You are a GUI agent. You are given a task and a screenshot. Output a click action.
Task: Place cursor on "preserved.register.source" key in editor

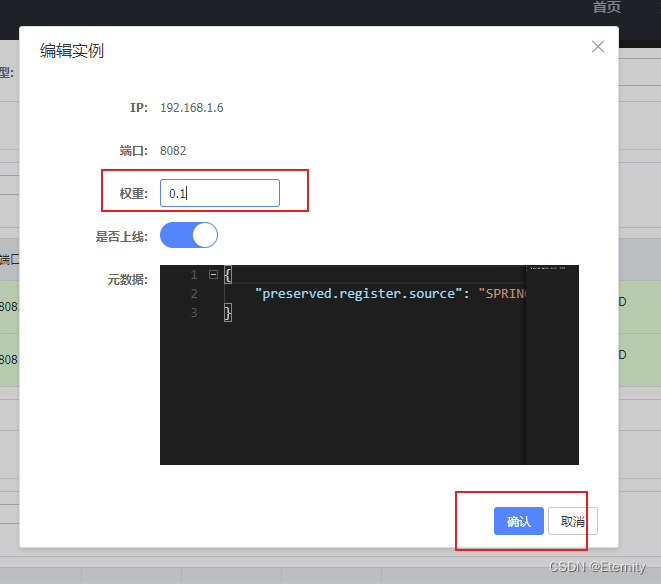pos(359,293)
